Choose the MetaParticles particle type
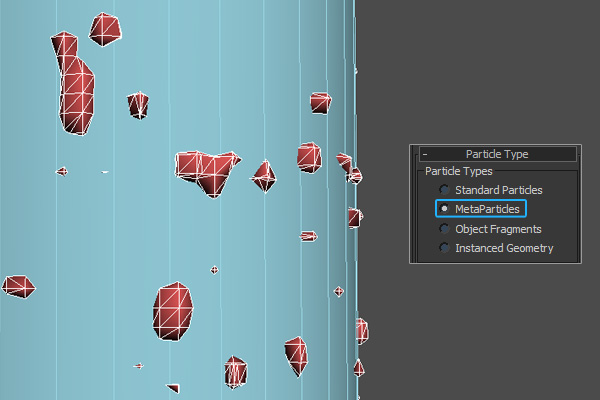600x400 pixels. coord(444,209)
